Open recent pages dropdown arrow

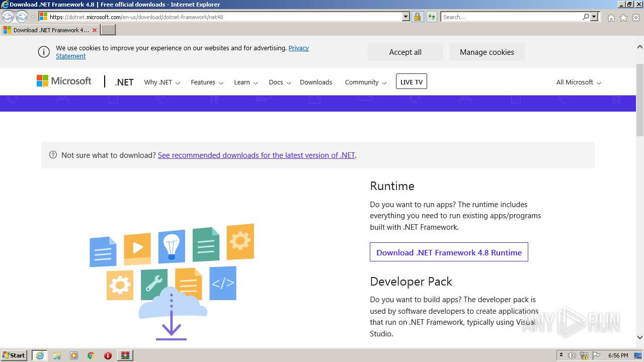[33, 17]
